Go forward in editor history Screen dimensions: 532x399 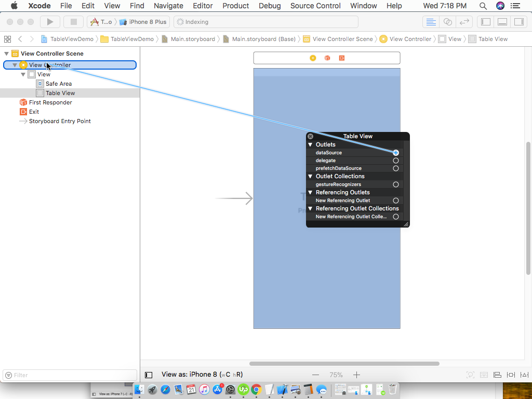[x=32, y=39]
